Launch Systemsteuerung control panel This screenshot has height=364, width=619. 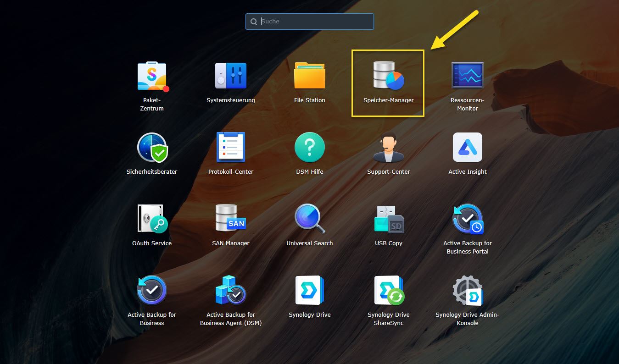pyautogui.click(x=231, y=76)
